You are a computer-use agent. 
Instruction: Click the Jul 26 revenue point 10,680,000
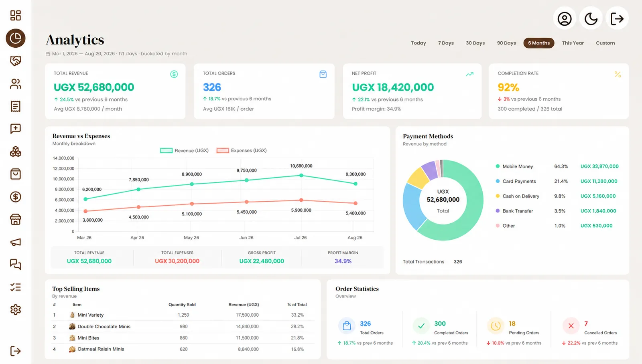[301, 175]
